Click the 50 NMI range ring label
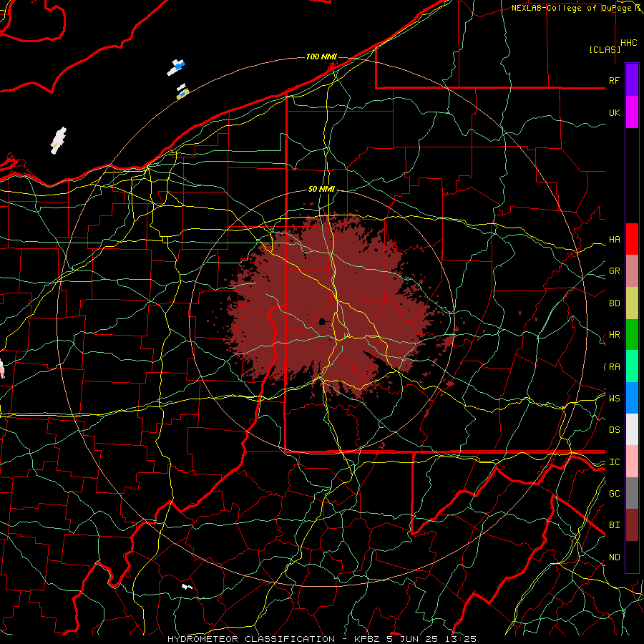The height and width of the screenshot is (644, 644). click(x=321, y=190)
